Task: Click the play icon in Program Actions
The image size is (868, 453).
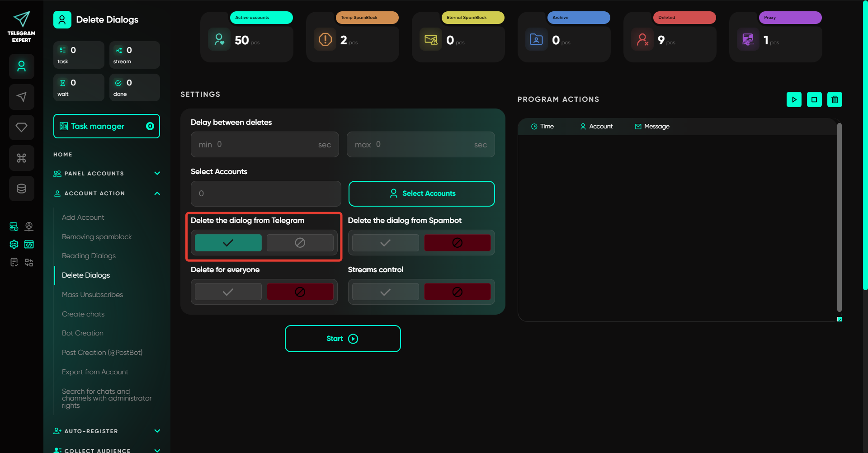Action: (x=794, y=99)
